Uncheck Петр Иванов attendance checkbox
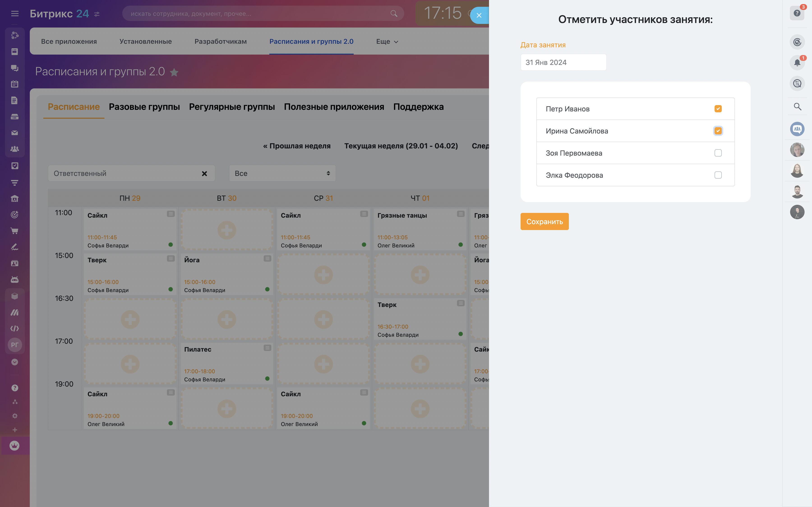The width and height of the screenshot is (812, 507). click(x=718, y=109)
